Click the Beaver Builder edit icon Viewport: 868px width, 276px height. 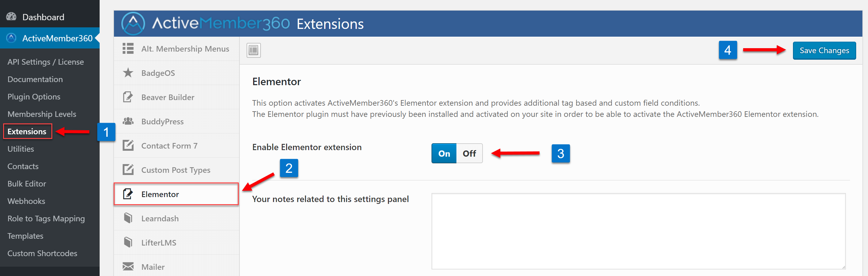click(x=128, y=97)
